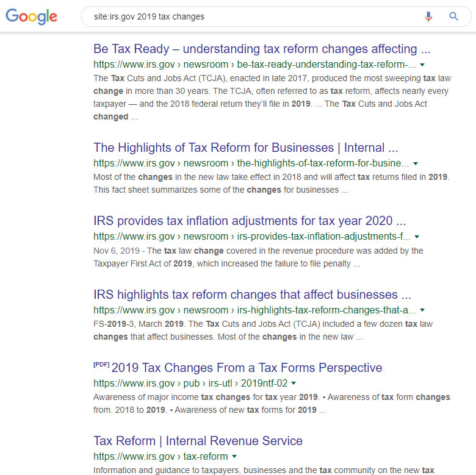Click the the-highlights-of-tax-reform-for-busine green URL

coord(251,163)
